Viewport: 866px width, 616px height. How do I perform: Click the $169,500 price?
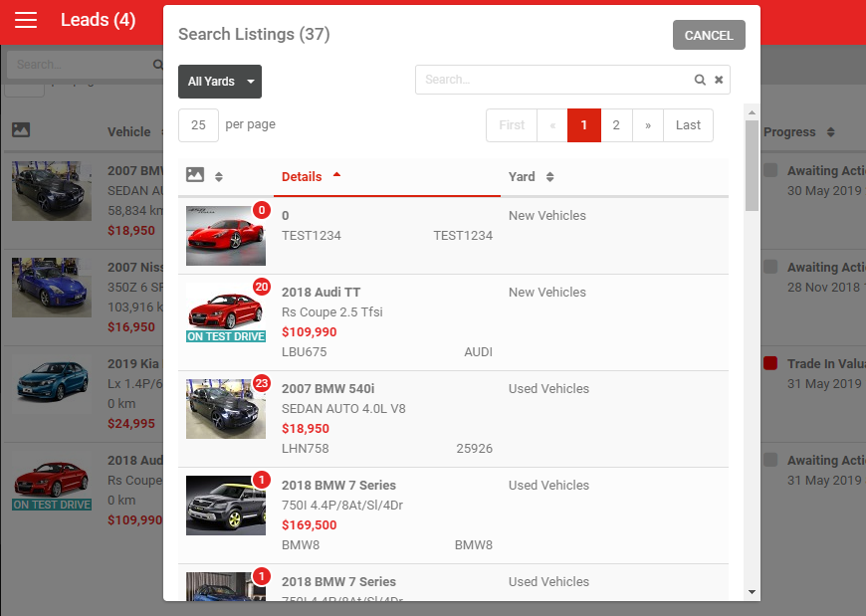(310, 524)
